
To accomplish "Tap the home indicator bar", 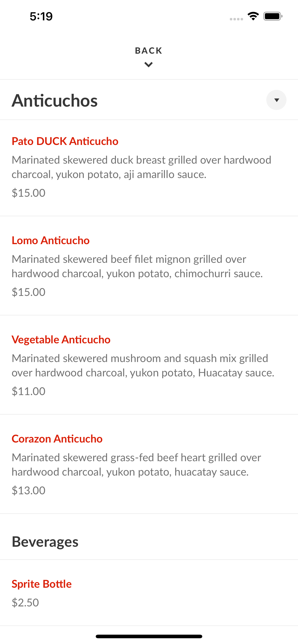I will click(x=149, y=636).
